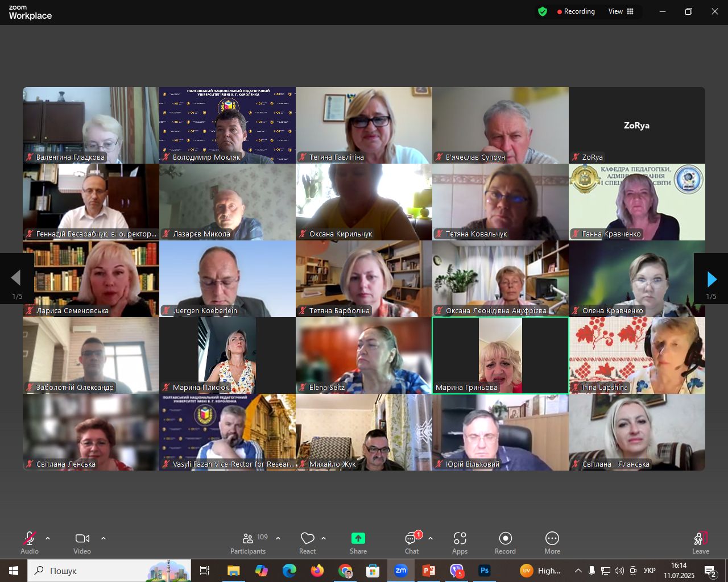Click the Пошук taskbar search box

pos(110,571)
